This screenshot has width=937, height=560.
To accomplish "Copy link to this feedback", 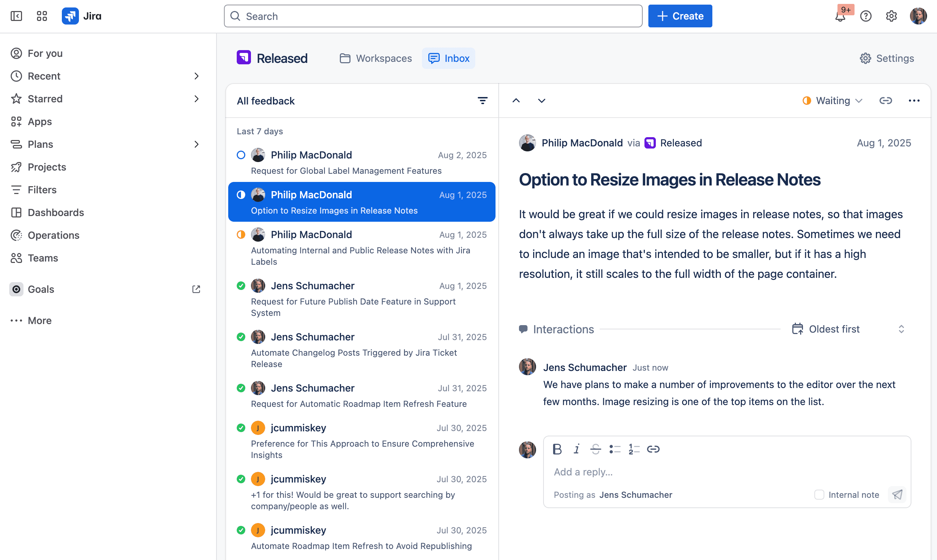I will coord(886,101).
